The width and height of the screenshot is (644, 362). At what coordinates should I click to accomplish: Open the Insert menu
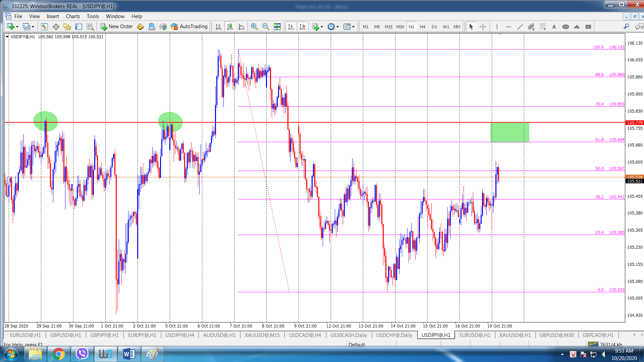coord(53,16)
